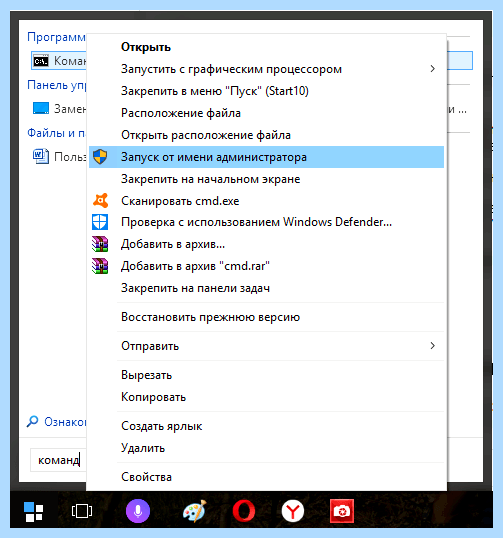Click the search box containing "команд"
Image resolution: width=503 pixels, height=538 pixels.
click(58, 460)
